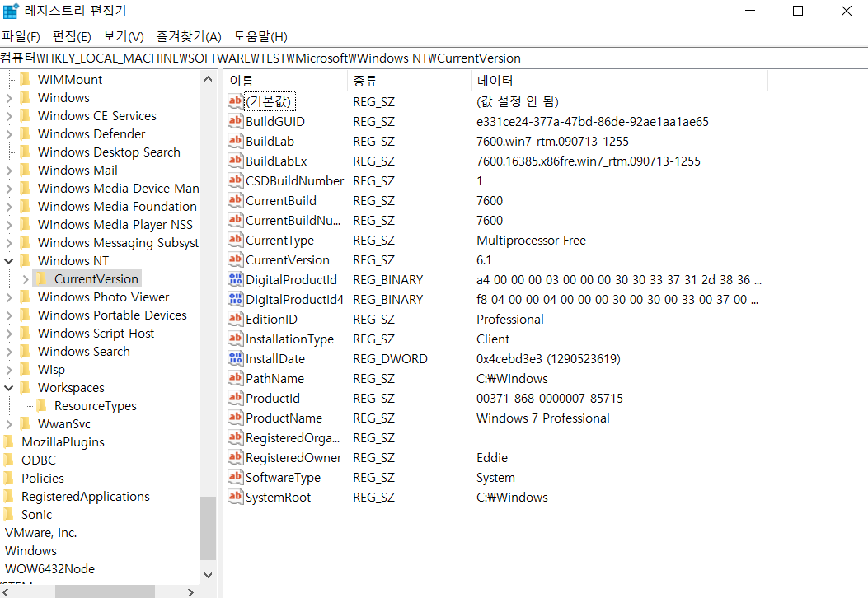868x598 pixels.
Task: Select the MozillaPlugins key
Action: [x=63, y=442]
